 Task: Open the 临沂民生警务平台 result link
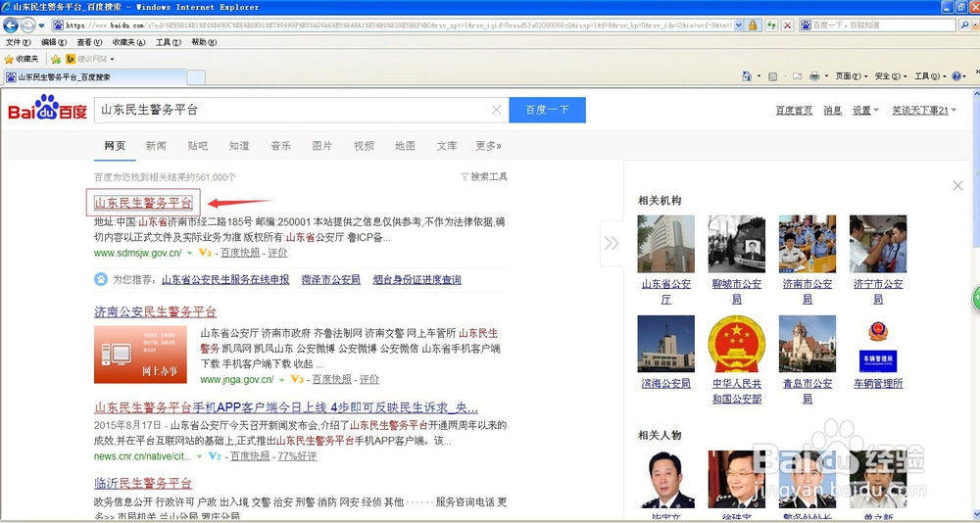coord(143,483)
